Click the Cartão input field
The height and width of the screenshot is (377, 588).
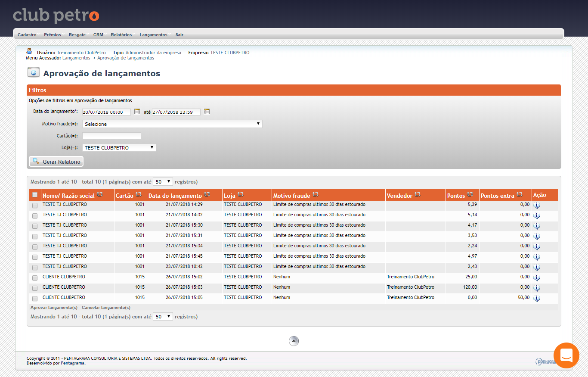click(x=111, y=136)
